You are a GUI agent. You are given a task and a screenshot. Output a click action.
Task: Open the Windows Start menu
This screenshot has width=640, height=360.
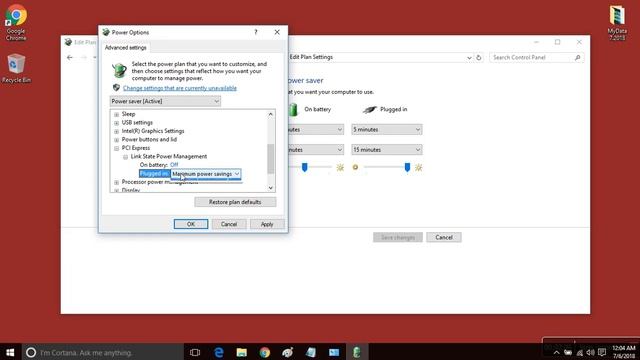tap(10, 352)
